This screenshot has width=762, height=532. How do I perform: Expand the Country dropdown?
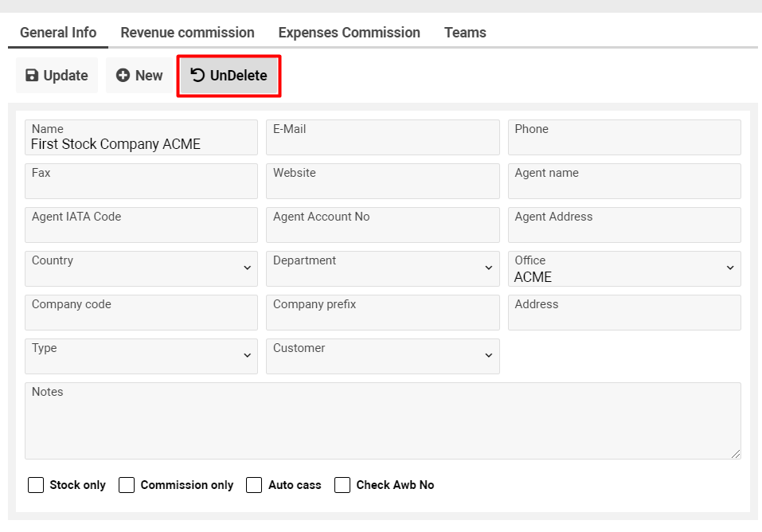pyautogui.click(x=141, y=269)
